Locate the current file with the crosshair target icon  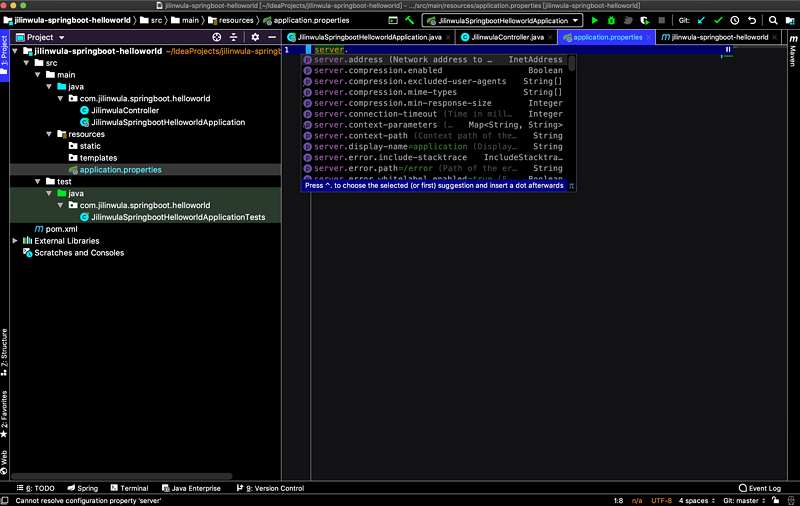217,37
